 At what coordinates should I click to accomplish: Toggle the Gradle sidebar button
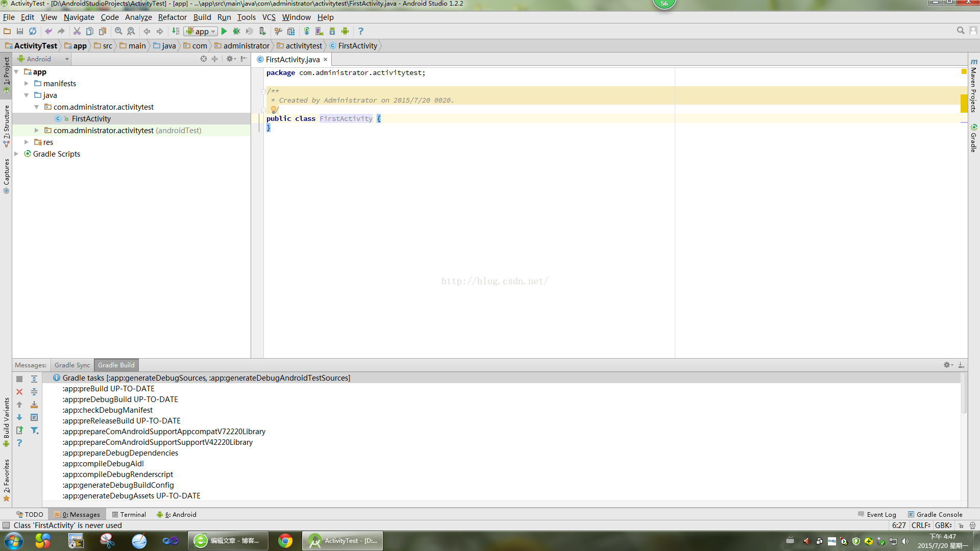pos(974,138)
